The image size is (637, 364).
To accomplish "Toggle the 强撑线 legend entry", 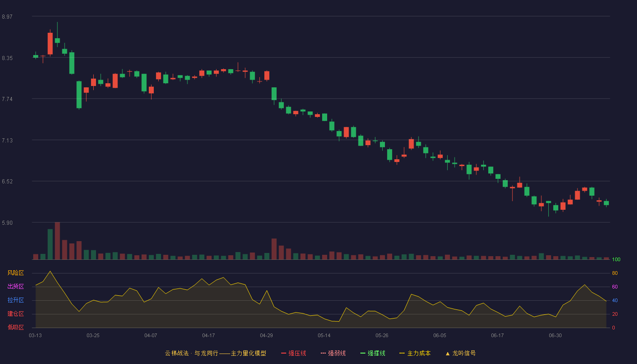I will point(373,353).
